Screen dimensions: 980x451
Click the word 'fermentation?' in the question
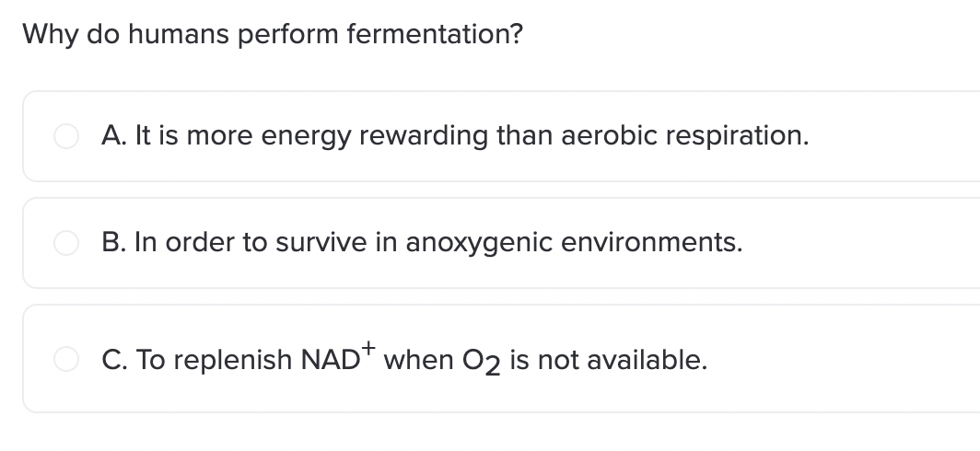(435, 34)
